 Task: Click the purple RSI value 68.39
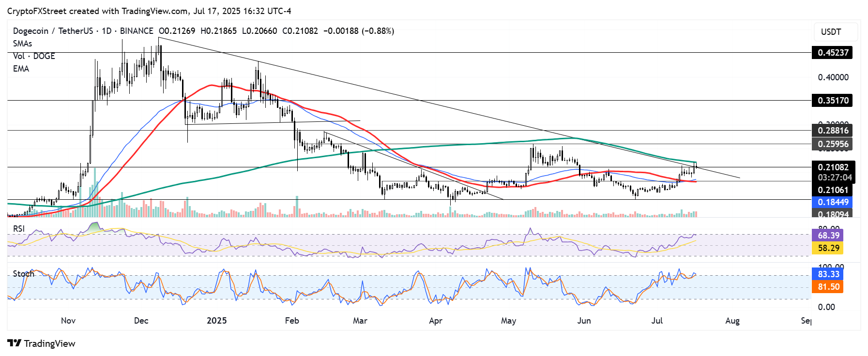click(828, 236)
